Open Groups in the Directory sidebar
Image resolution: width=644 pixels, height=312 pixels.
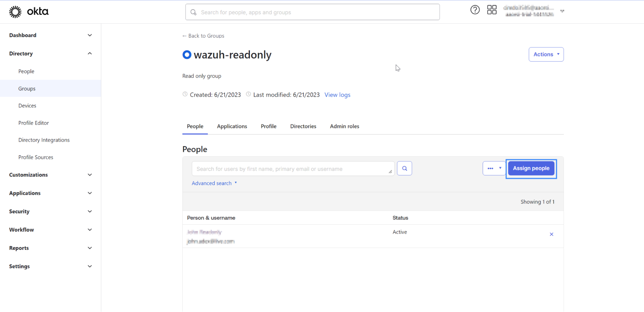coord(51,89)
